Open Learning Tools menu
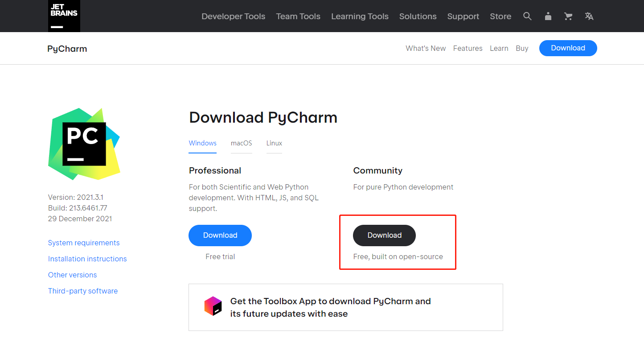 360,16
